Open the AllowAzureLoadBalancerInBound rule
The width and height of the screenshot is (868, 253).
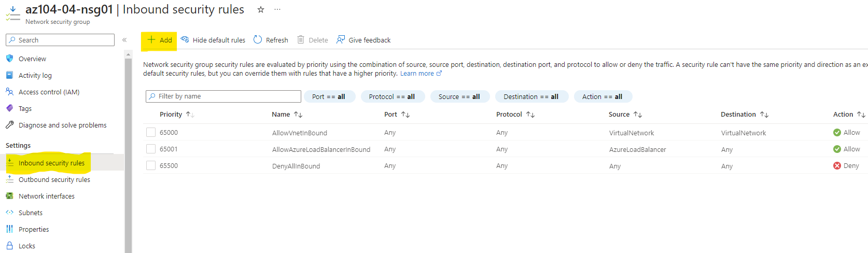pos(321,150)
